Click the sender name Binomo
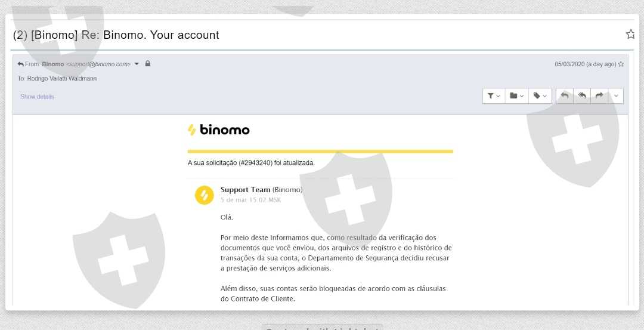Screen dimensions: 644x330 coord(52,64)
